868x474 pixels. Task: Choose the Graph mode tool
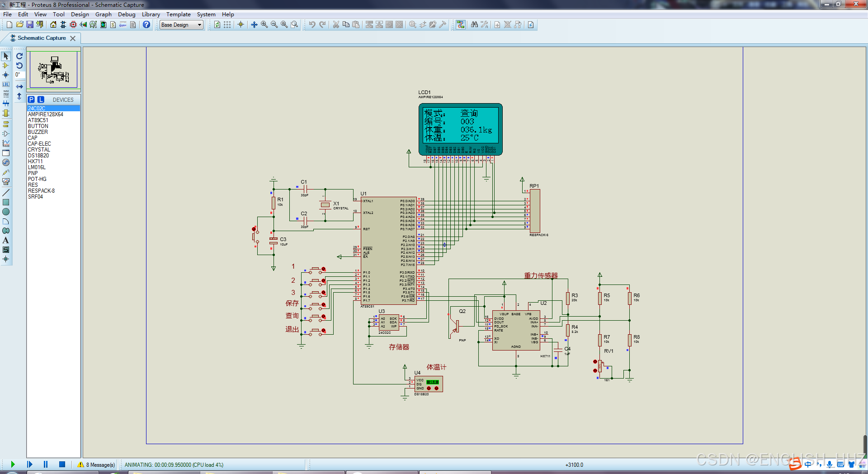pos(6,143)
